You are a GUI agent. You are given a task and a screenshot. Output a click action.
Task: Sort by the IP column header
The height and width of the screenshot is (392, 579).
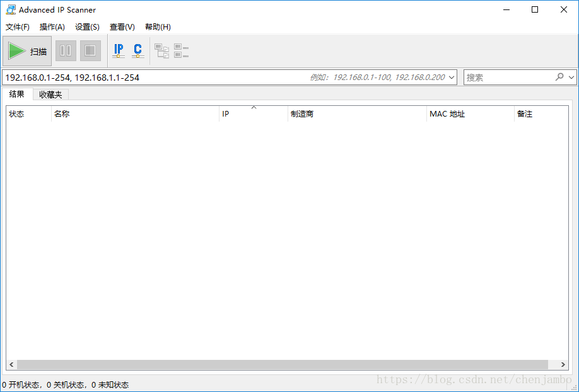coord(254,113)
